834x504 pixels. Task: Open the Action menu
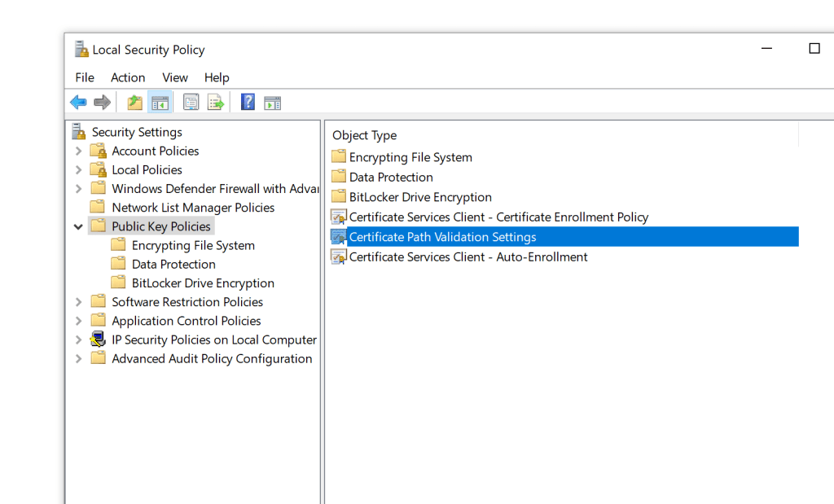point(128,77)
